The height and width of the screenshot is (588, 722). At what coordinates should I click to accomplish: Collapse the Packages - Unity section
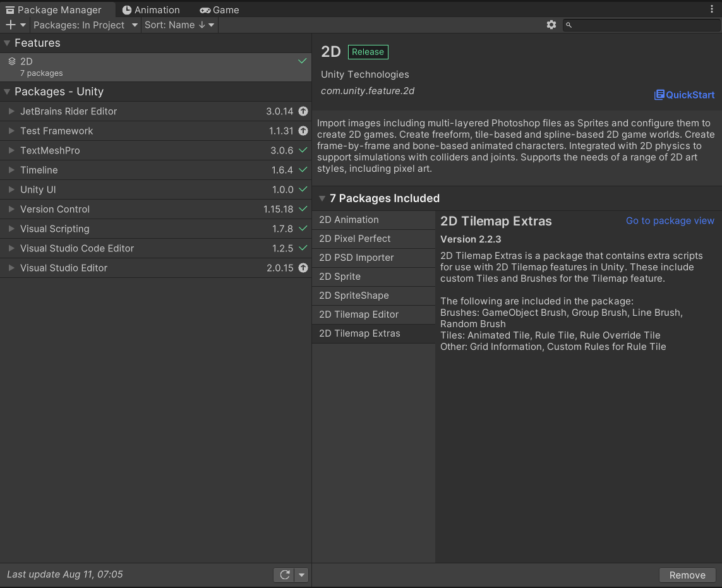(x=7, y=92)
